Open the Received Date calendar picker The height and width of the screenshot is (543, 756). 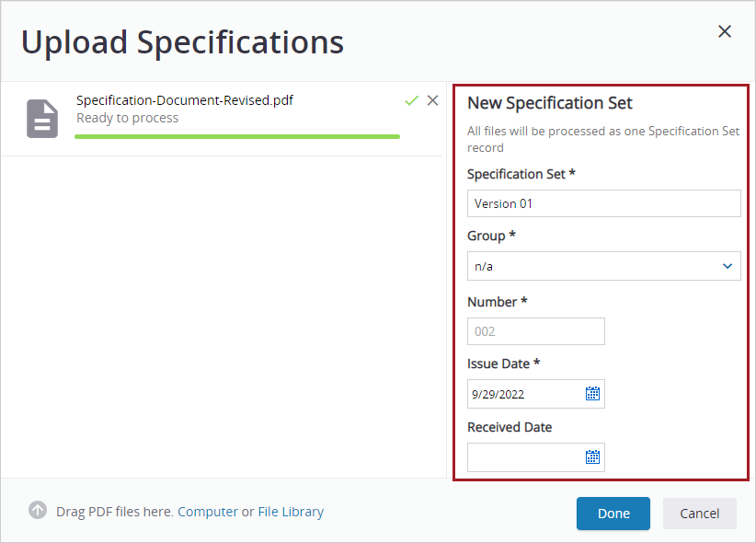tap(594, 456)
